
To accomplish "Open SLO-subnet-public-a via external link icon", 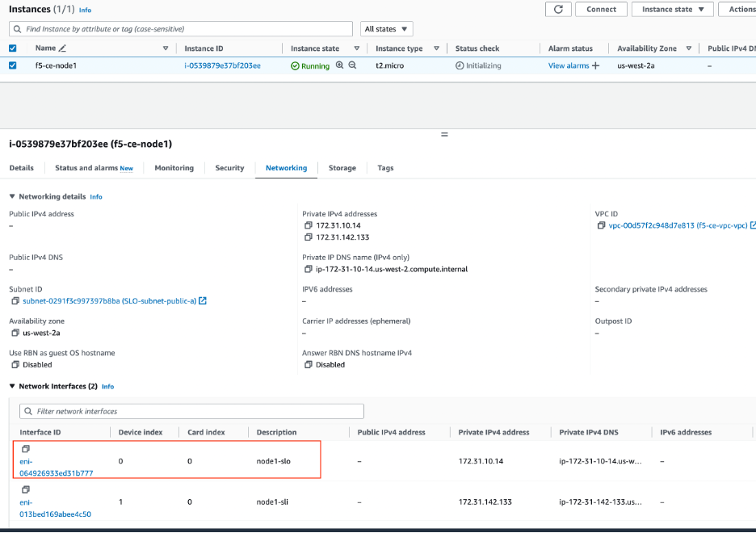I will click(x=202, y=300).
